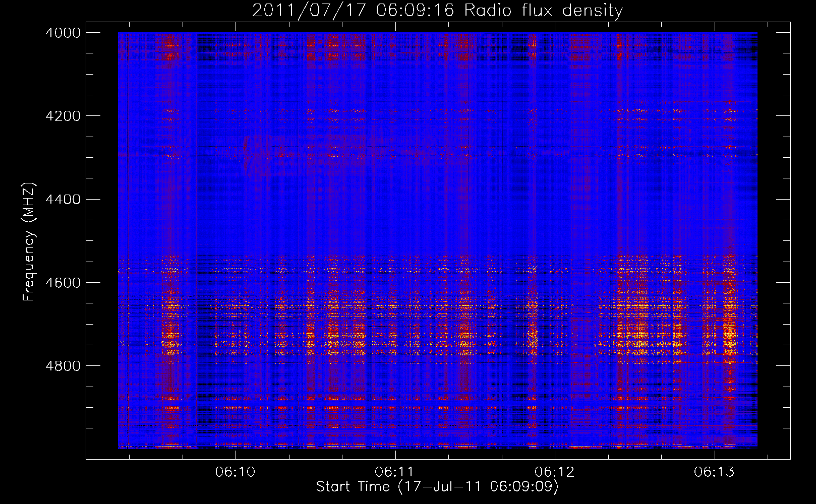Select the 4600 frequency tick label
816x504 pixels.
click(63, 282)
